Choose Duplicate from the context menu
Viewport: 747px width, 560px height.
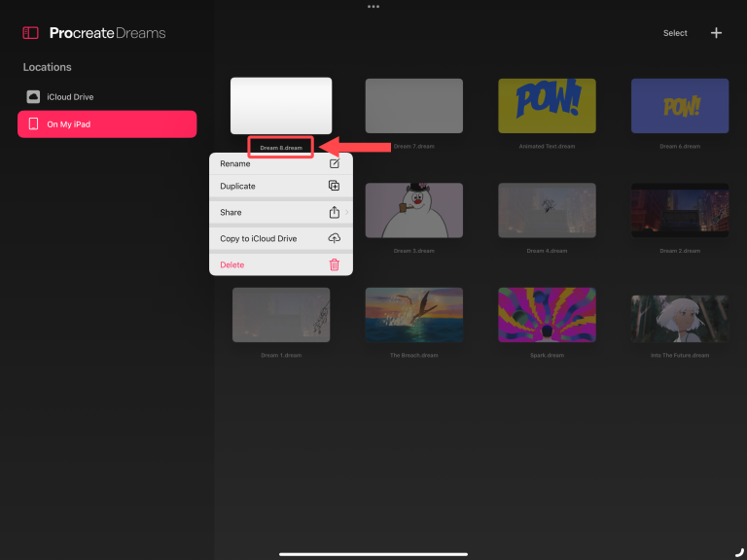coord(281,187)
